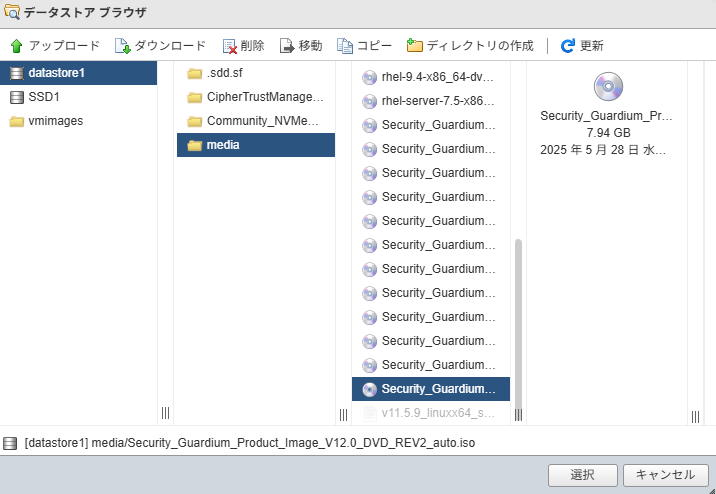Click the 7.94 GB size text
The height and width of the screenshot is (494, 716).
[x=608, y=133]
